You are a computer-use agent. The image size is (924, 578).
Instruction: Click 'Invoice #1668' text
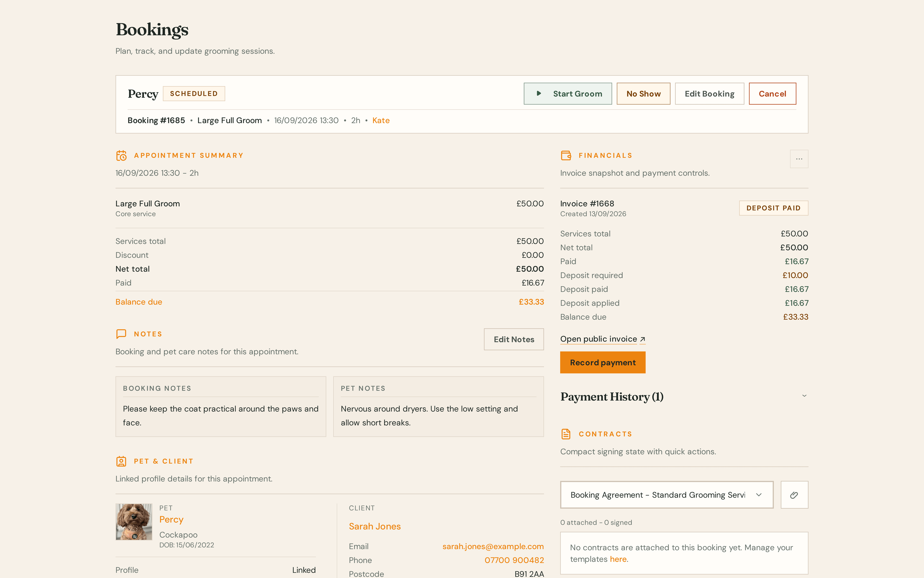(587, 204)
